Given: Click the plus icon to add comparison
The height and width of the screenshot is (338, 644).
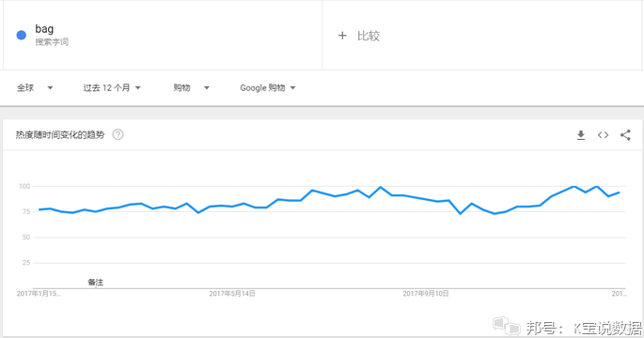Looking at the screenshot, I should (x=342, y=36).
